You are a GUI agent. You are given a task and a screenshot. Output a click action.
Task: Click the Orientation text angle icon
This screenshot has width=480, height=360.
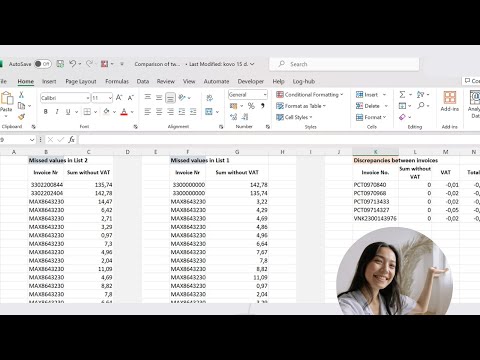coord(182,97)
